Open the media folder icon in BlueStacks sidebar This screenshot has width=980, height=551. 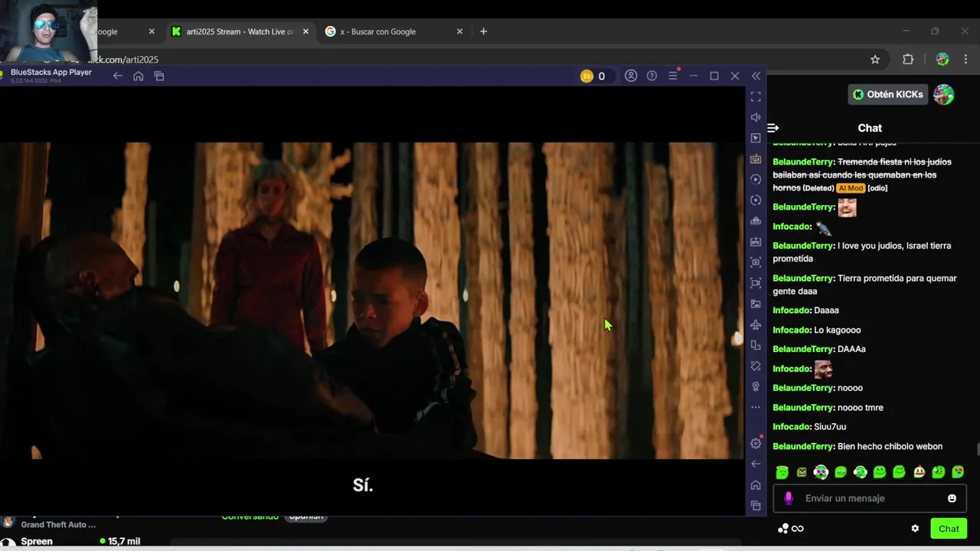click(756, 304)
